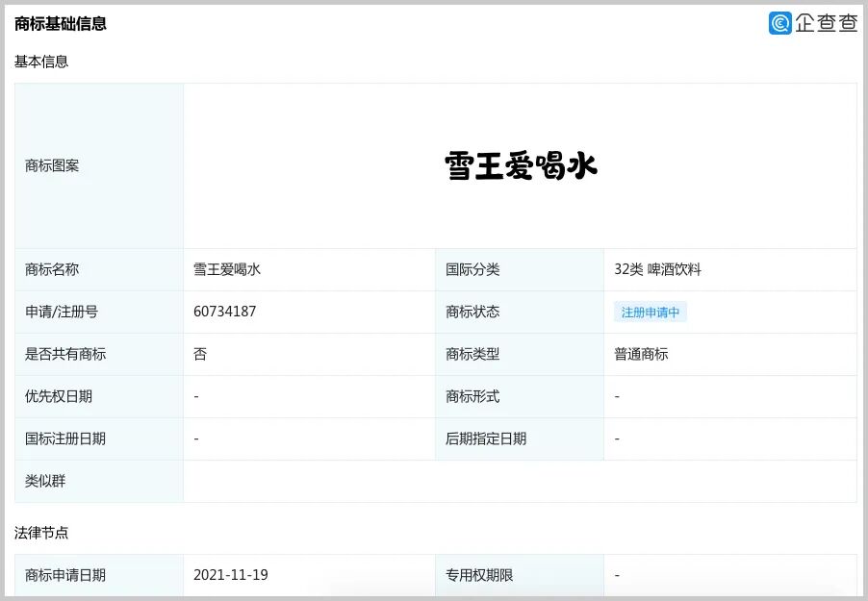The height and width of the screenshot is (601, 868).
Task: Click the 专用权期限 label cell
Action: click(520, 576)
